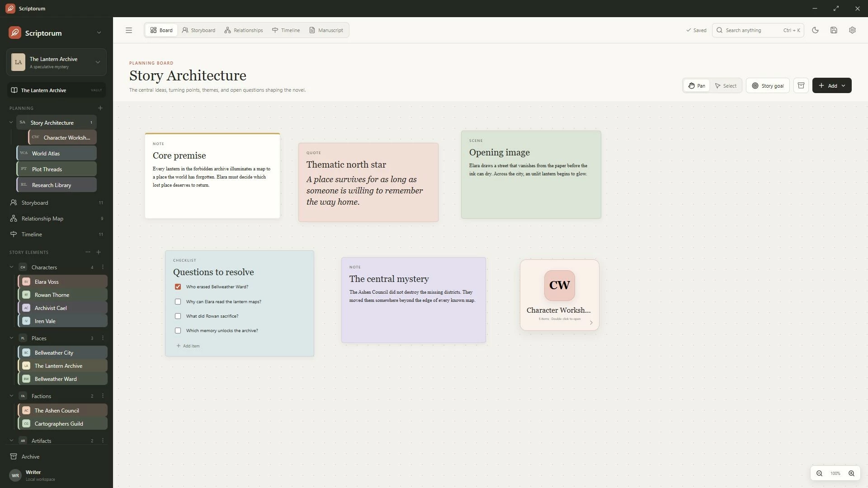This screenshot has height=488, width=868.
Task: Collapse the Factions group
Action: pyautogui.click(x=11, y=396)
